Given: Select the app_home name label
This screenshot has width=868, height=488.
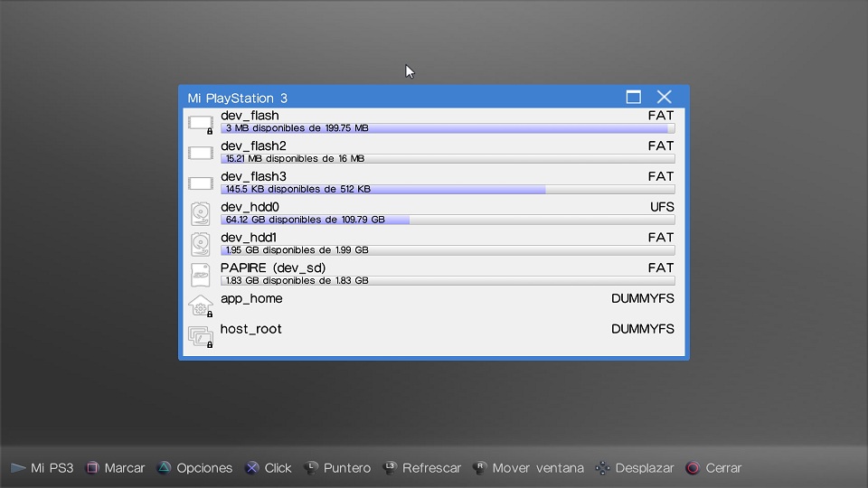Looking at the screenshot, I should point(251,299).
